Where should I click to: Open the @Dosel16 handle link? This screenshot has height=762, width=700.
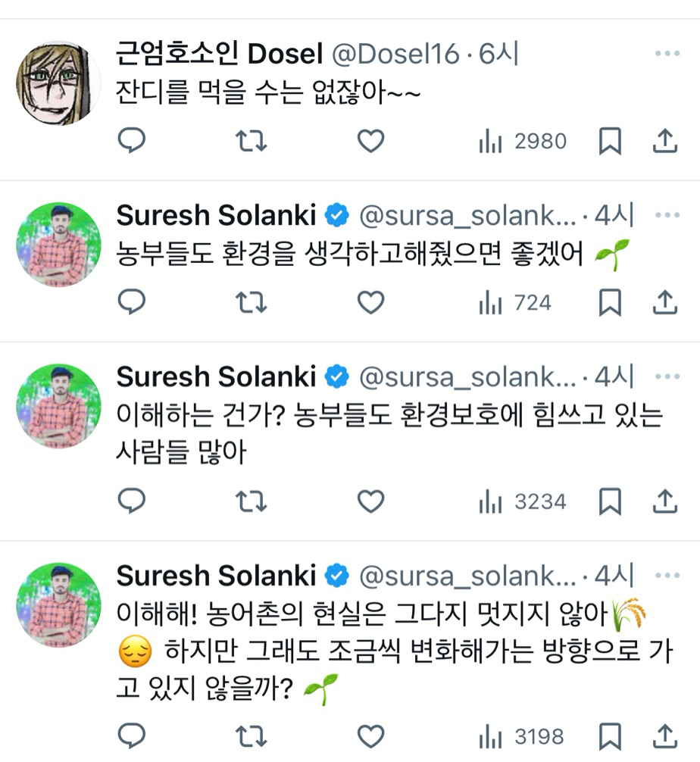(x=395, y=54)
